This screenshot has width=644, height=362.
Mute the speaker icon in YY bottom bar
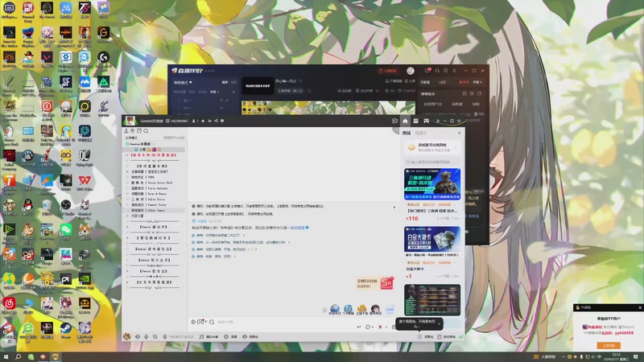(x=138, y=336)
